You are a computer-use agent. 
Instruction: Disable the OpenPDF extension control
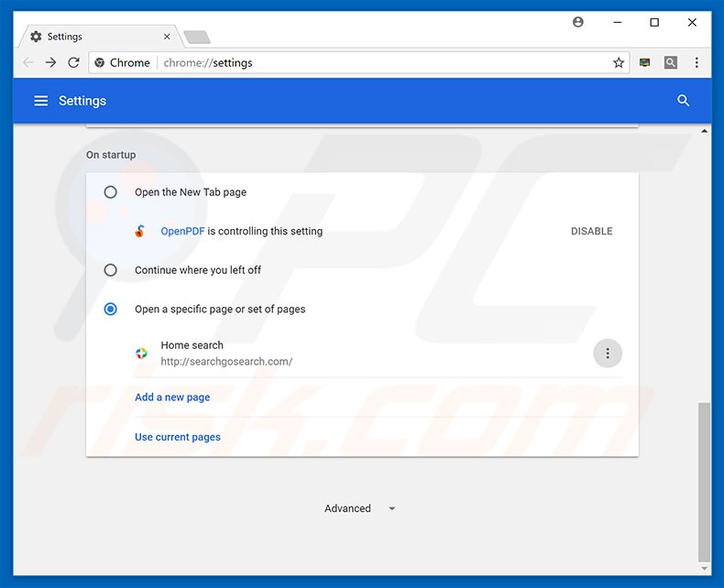(591, 232)
